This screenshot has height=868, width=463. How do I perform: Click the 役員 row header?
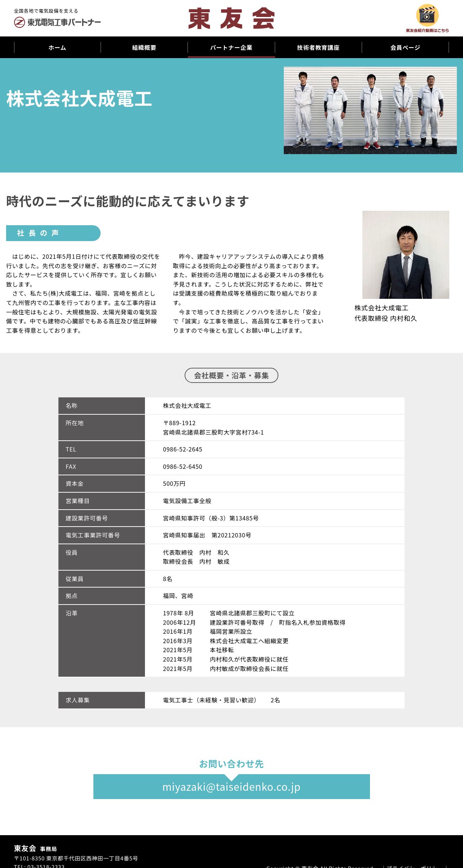(x=102, y=557)
